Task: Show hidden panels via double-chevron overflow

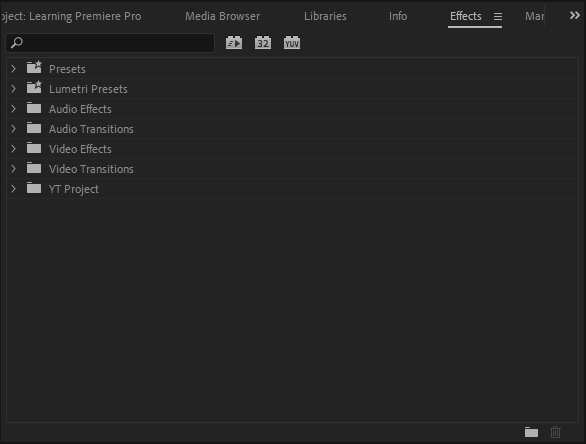Action: (574, 15)
